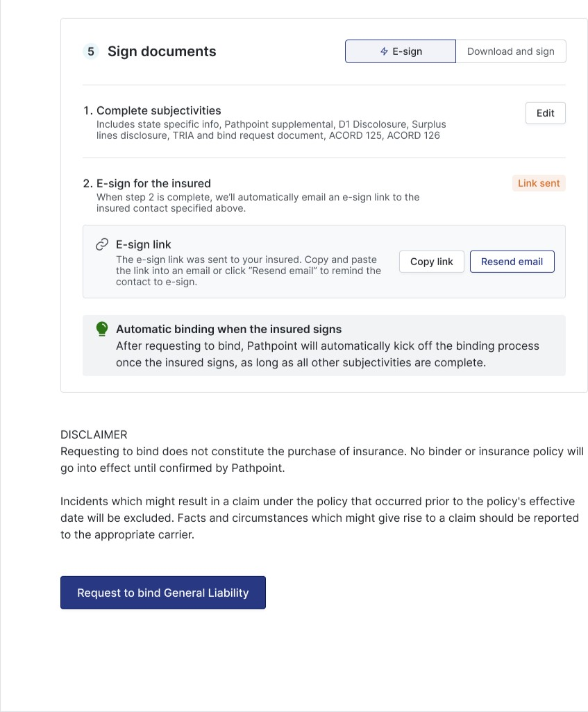The width and height of the screenshot is (588, 712).
Task: Select the Complete subjectivities step title
Action: [x=158, y=110]
